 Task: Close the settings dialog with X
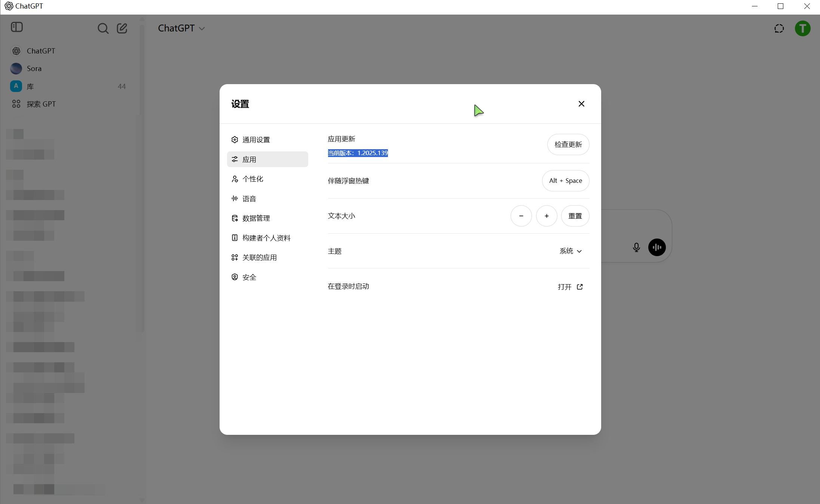pyautogui.click(x=581, y=104)
